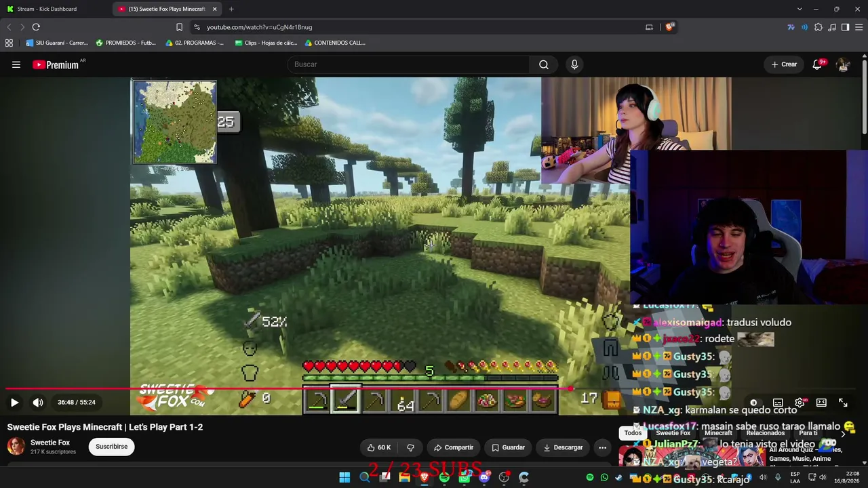The height and width of the screenshot is (488, 868).
Task: Select the Para ti filter chip
Action: (x=808, y=433)
